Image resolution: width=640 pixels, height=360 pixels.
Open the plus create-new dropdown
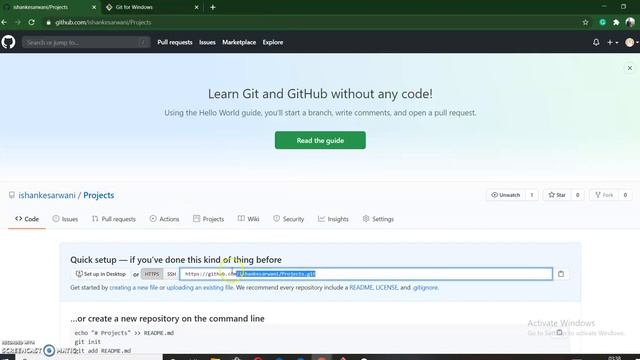pos(612,42)
